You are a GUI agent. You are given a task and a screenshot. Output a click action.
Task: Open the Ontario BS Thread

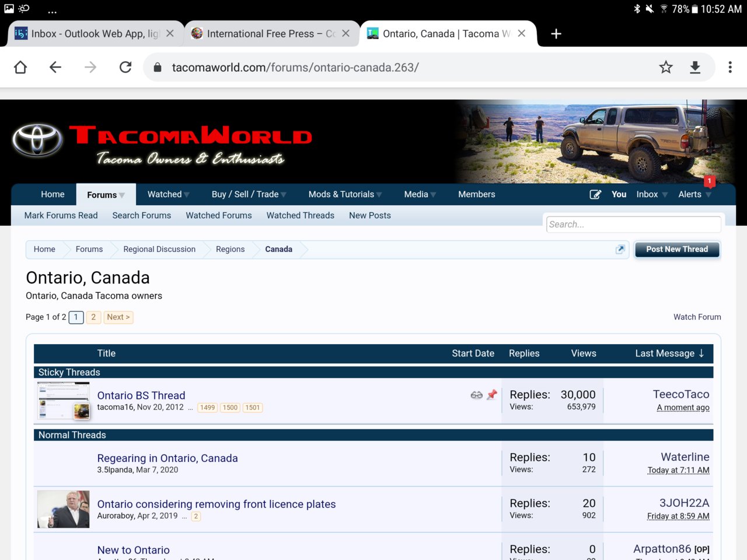click(141, 395)
